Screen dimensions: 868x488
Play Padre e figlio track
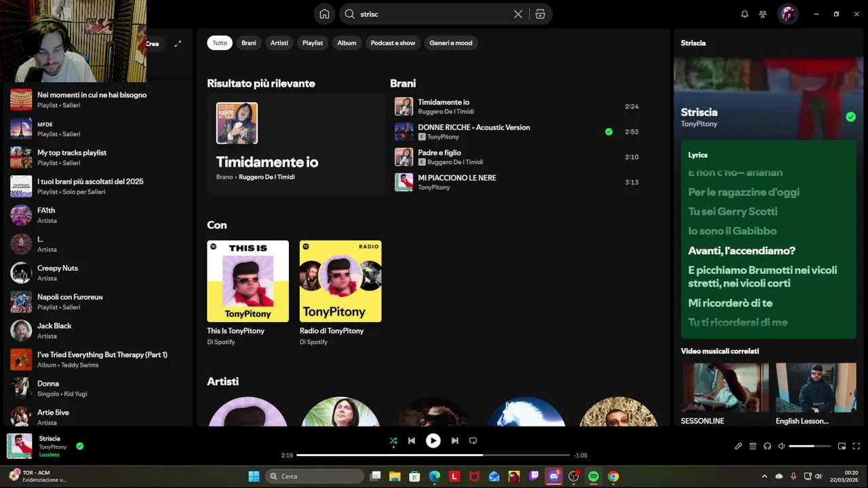[518, 157]
